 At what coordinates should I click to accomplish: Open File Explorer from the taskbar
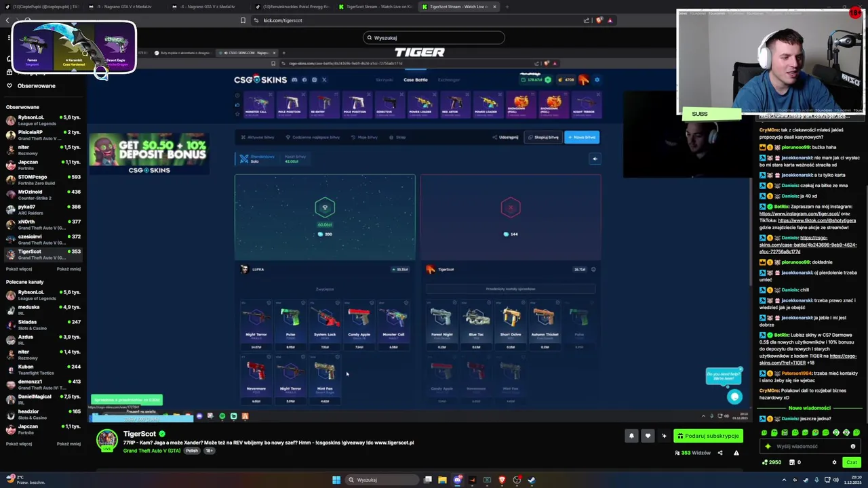442,480
